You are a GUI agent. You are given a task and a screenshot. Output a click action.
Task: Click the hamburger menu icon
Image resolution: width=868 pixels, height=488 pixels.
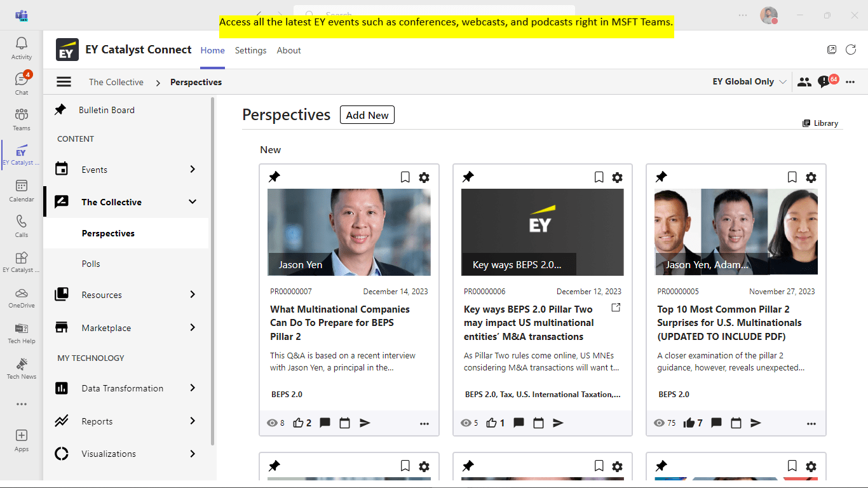click(64, 81)
